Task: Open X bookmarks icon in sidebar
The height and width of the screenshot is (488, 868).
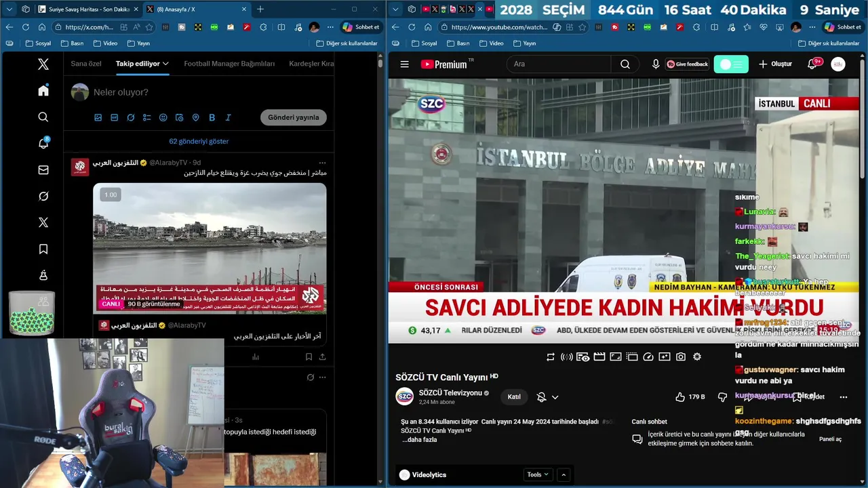Action: tap(43, 249)
